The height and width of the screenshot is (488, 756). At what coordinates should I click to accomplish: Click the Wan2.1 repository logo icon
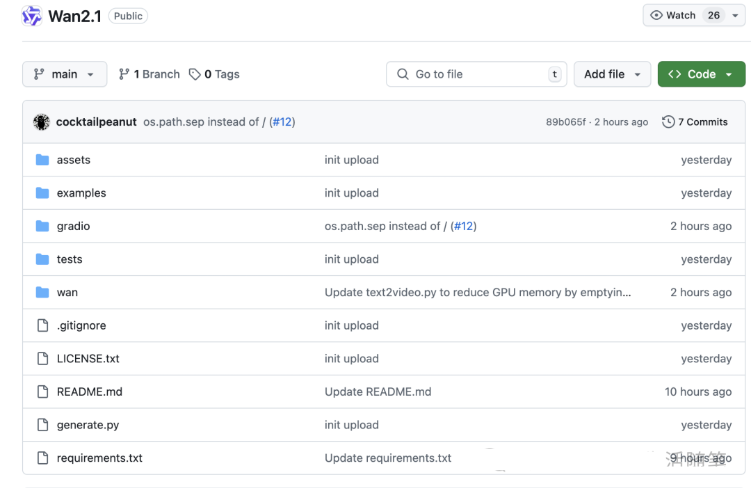coord(32,16)
